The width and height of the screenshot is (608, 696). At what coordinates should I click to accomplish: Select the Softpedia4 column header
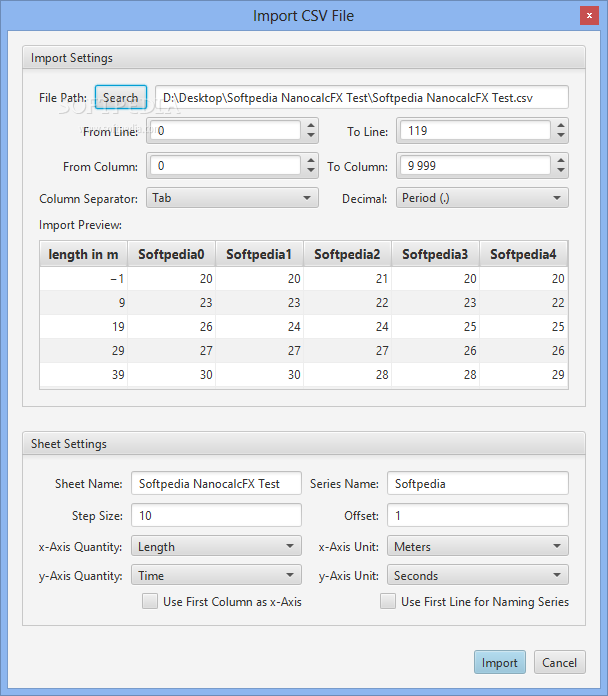(523, 254)
